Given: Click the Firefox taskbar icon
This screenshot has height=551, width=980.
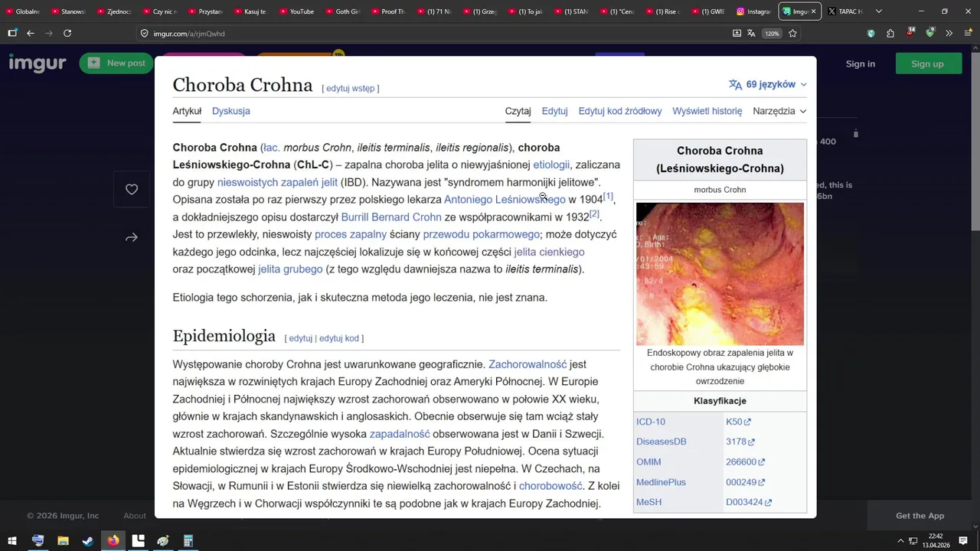Looking at the screenshot, I should [113, 541].
